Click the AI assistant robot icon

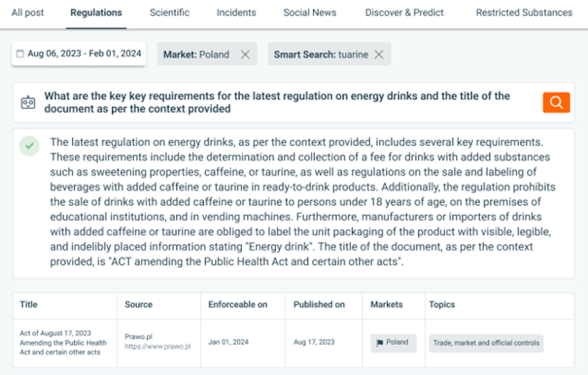tap(28, 102)
